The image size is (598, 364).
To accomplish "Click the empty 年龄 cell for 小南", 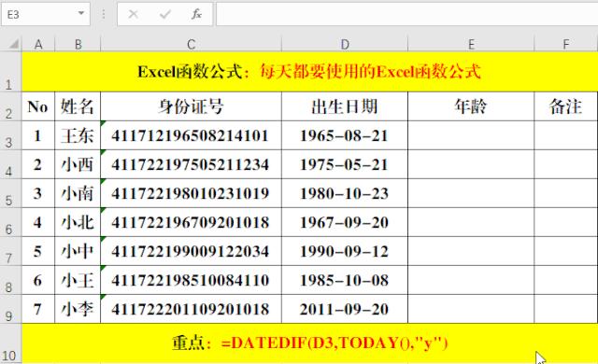I will coord(471,193).
